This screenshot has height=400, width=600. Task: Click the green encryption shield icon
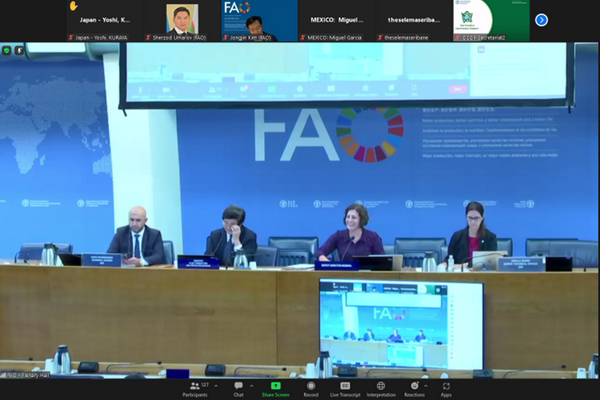coord(7,50)
